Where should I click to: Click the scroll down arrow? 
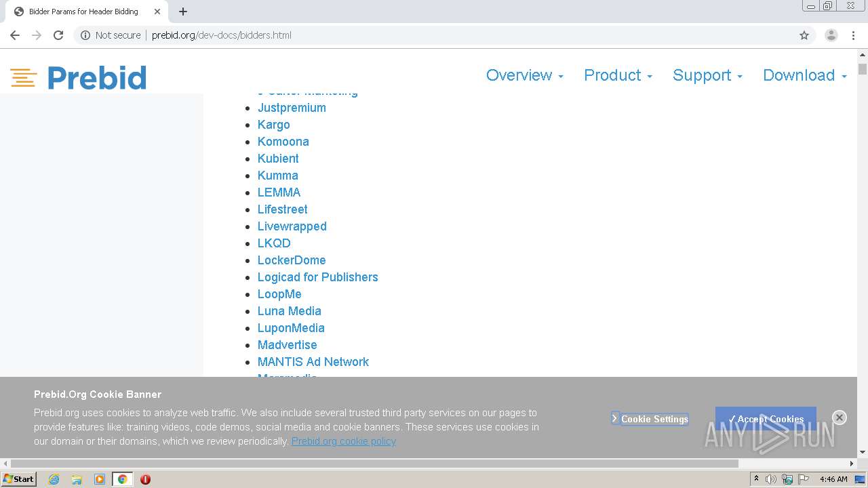coord(863,453)
